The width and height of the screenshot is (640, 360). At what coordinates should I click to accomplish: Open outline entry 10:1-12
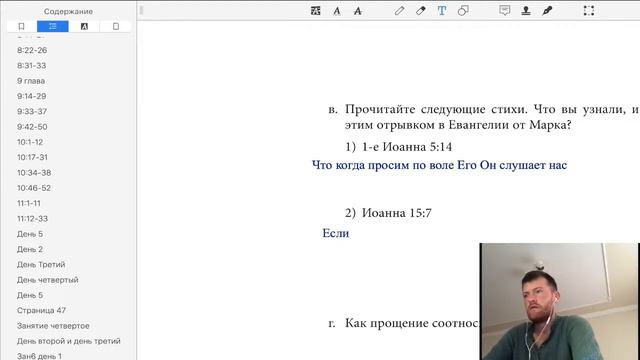30,142
